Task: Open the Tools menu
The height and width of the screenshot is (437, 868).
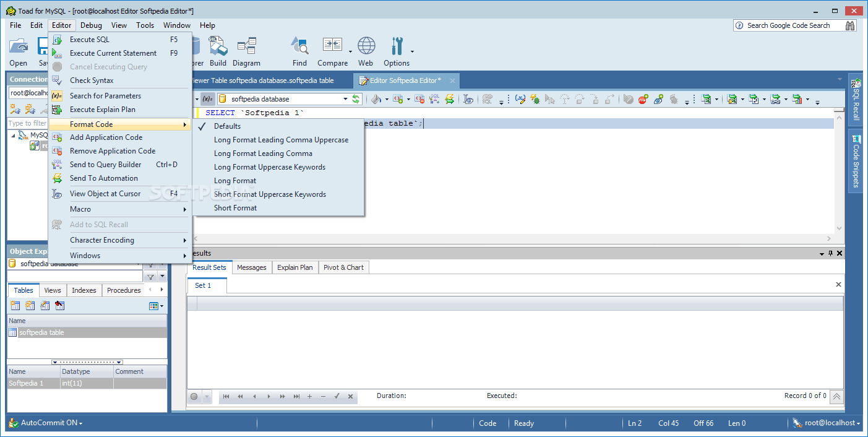Action: click(145, 25)
